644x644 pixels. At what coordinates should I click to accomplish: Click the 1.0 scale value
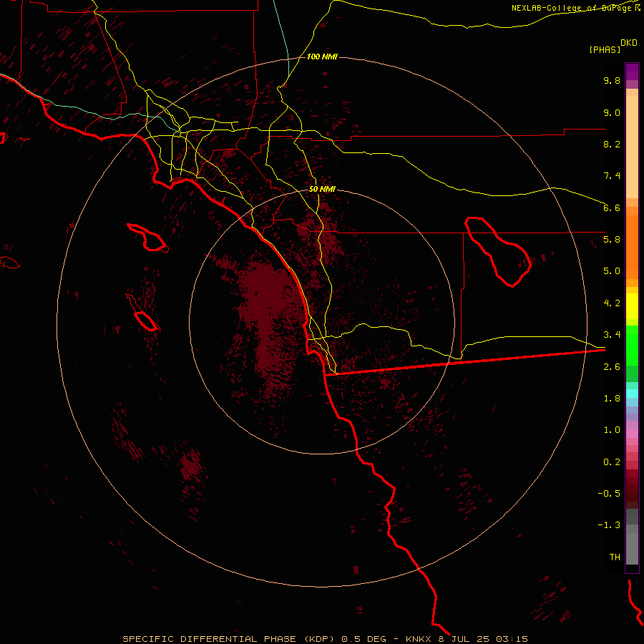click(x=612, y=430)
